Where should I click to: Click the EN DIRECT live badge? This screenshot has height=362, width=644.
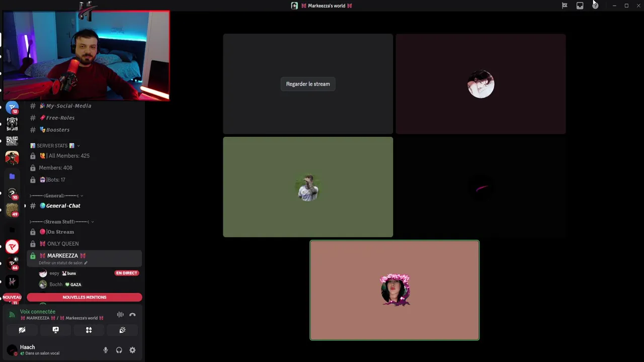click(126, 273)
